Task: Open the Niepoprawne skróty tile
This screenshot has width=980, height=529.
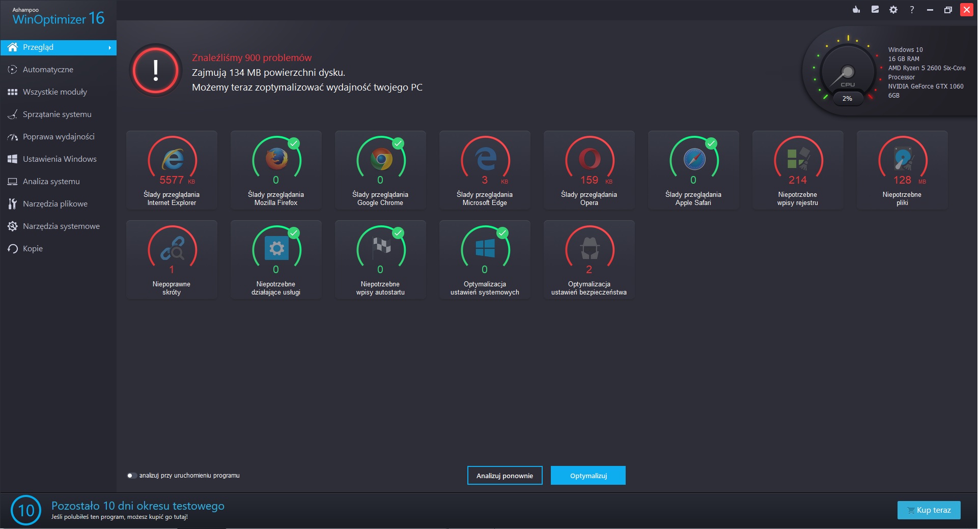Action: (x=172, y=259)
